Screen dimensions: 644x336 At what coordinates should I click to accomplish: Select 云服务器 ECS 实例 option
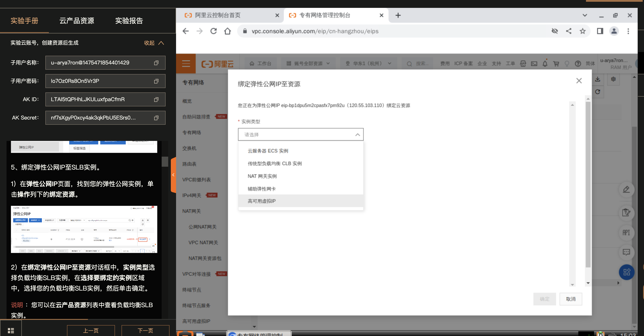pos(301,151)
